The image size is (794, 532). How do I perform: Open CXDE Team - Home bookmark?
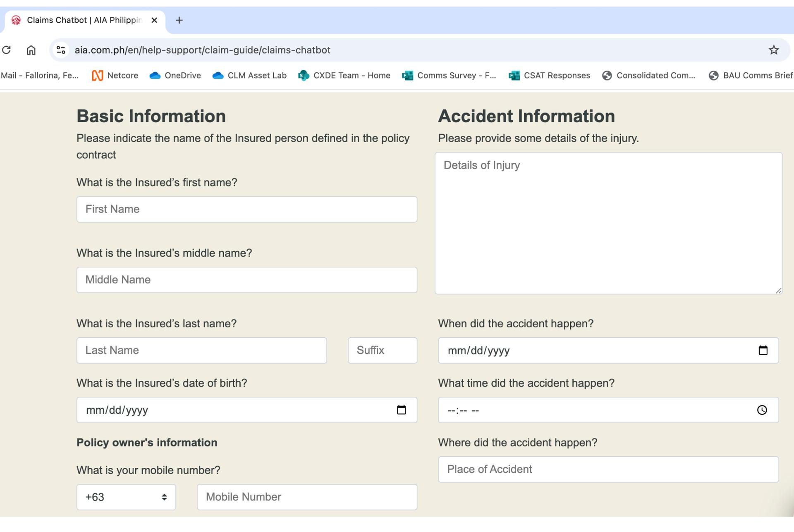coord(344,76)
